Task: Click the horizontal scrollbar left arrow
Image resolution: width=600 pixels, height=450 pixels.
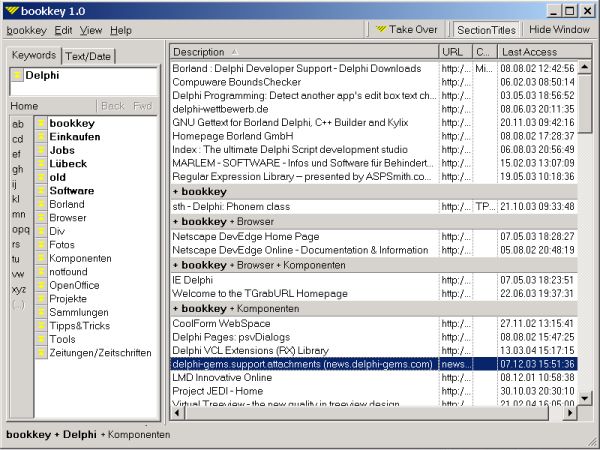Action: 177,413
